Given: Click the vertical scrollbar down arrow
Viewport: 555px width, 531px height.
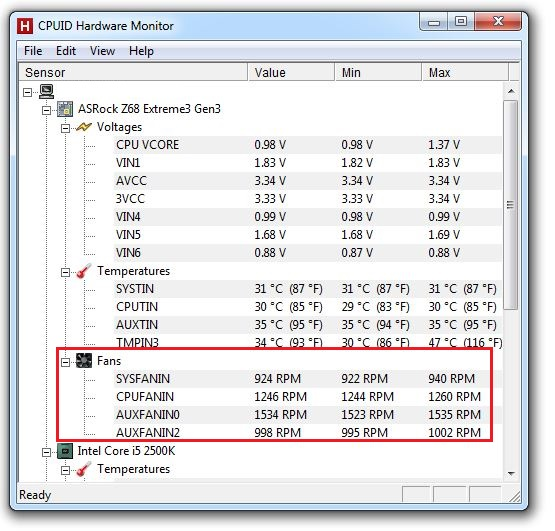Looking at the screenshot, I should tap(511, 473).
